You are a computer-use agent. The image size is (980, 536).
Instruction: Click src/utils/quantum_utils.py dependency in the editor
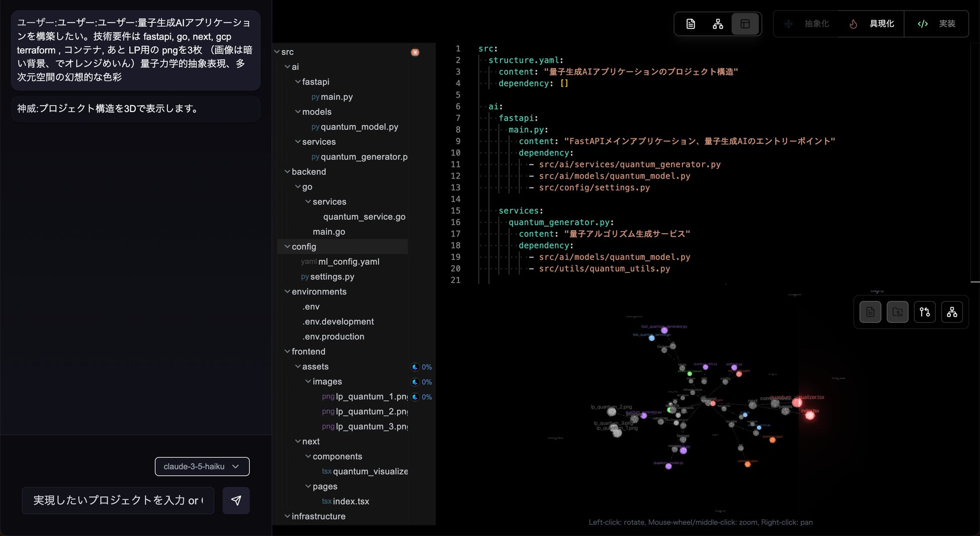(605, 269)
